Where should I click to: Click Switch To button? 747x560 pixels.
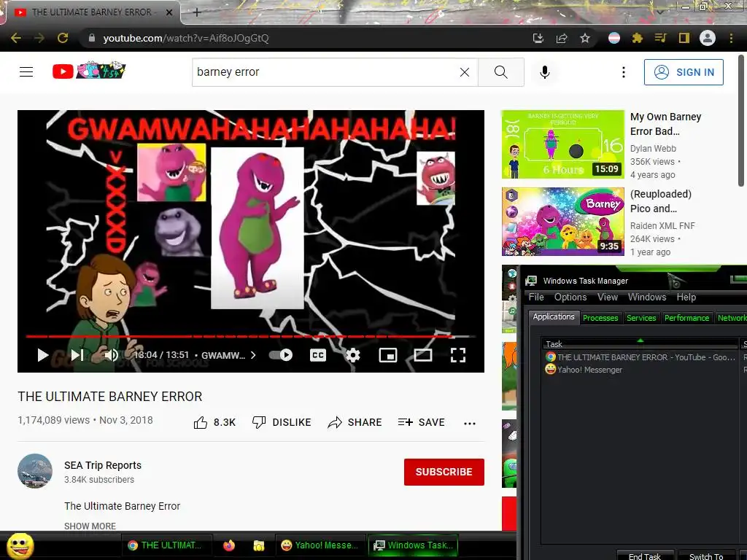coord(706,556)
